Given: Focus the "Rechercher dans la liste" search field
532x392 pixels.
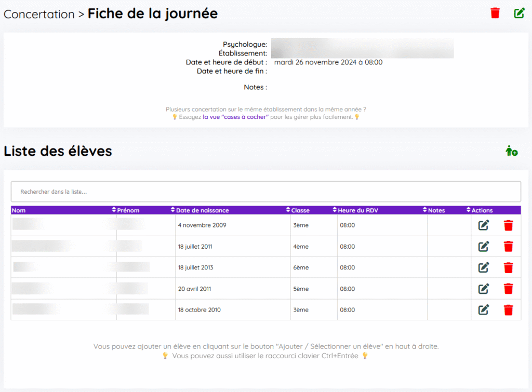Looking at the screenshot, I should 266,192.
